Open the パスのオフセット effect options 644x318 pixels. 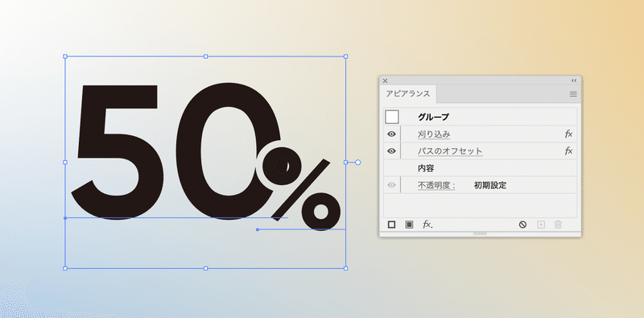click(x=450, y=151)
